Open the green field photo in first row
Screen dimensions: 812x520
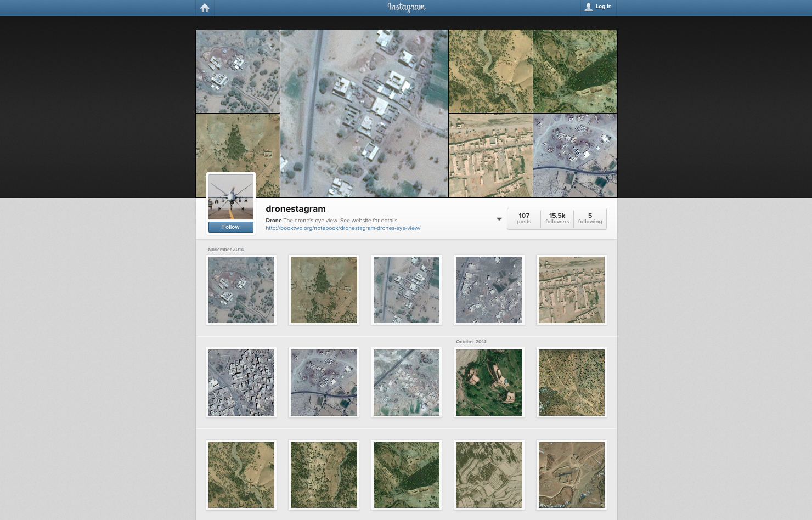point(324,290)
